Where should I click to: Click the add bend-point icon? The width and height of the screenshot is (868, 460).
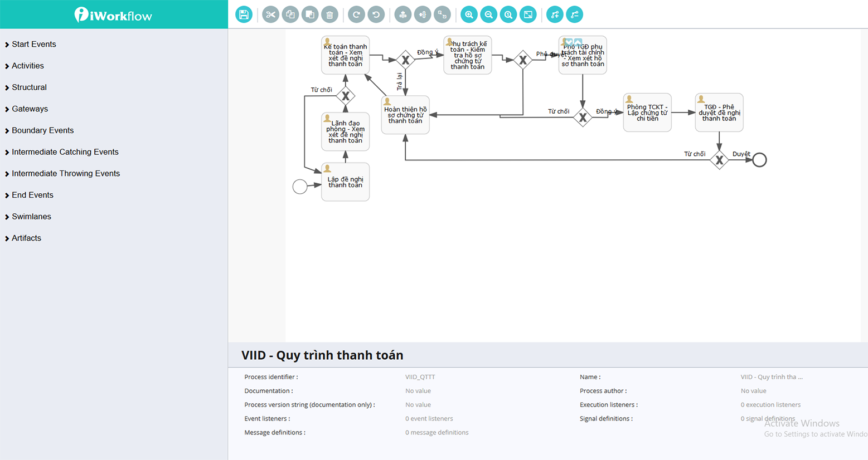[555, 14]
